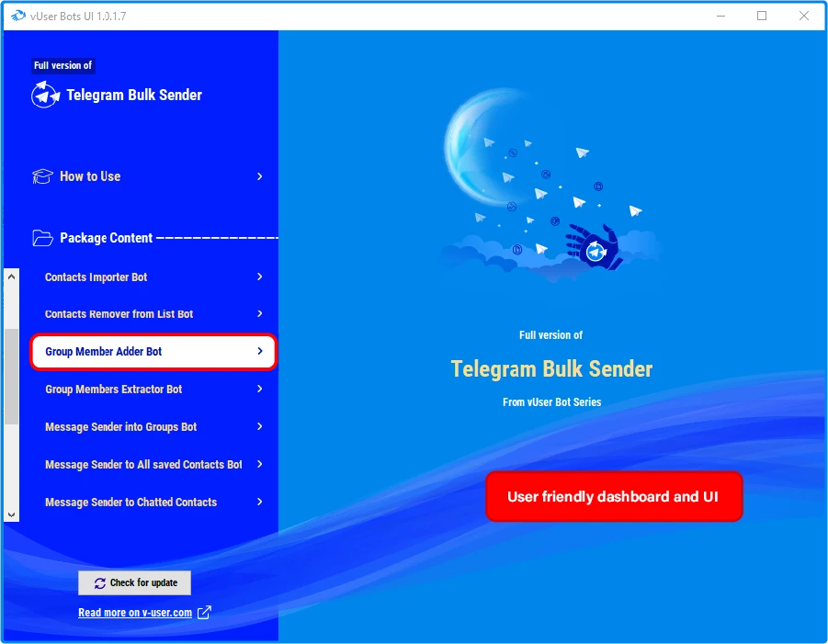
Task: Choose Group Members Extractor Bot
Action: point(153,389)
